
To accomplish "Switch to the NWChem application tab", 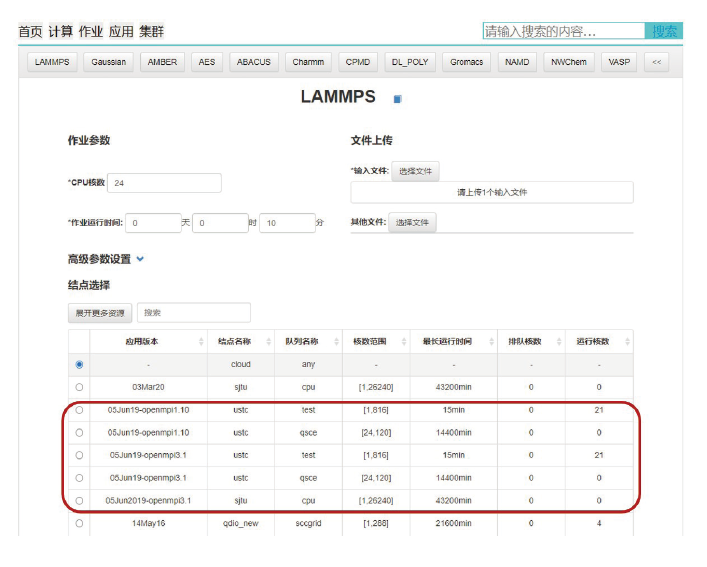I will (x=569, y=62).
